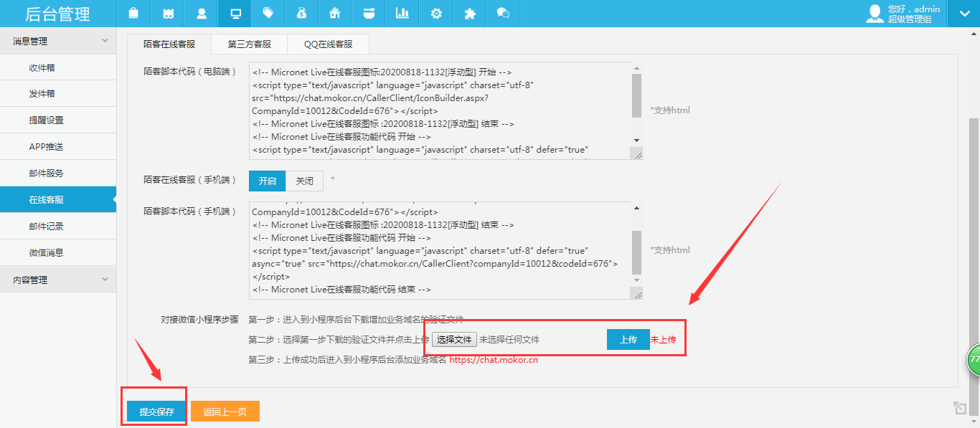Open the user silhouette icon in the top bar

202,13
